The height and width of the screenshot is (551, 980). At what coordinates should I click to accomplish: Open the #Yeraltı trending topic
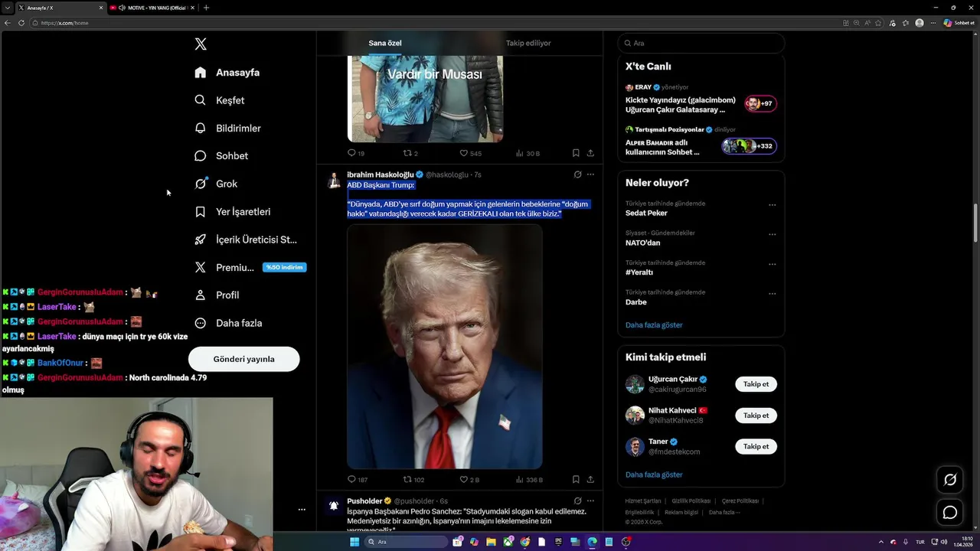(639, 272)
